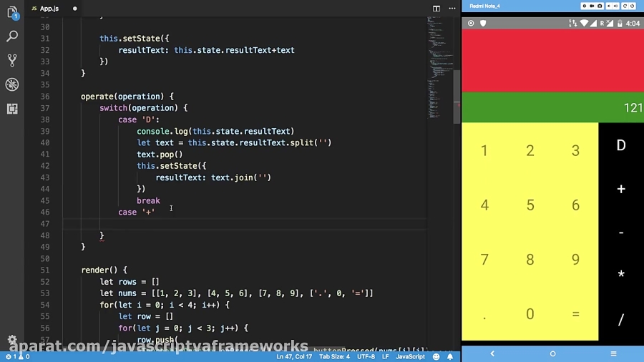
Task: Click the emulator video record icon
Action: click(x=592, y=6)
